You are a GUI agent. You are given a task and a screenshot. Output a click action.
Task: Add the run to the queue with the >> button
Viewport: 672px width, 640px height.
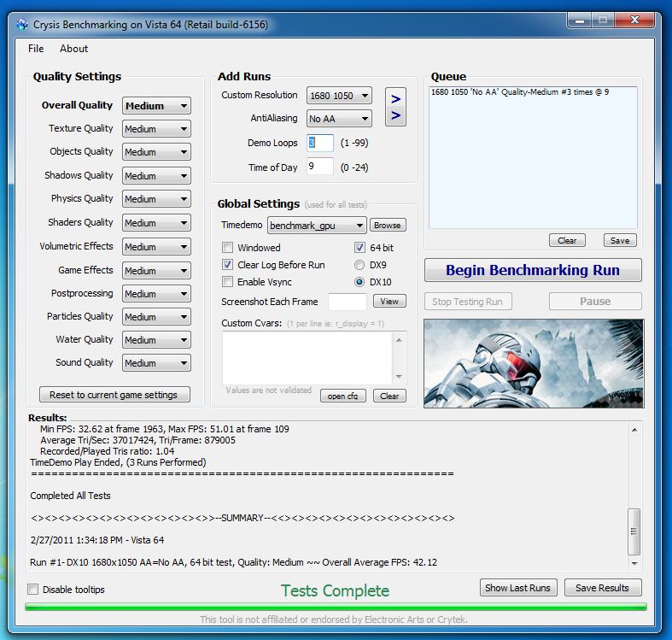pyautogui.click(x=395, y=107)
